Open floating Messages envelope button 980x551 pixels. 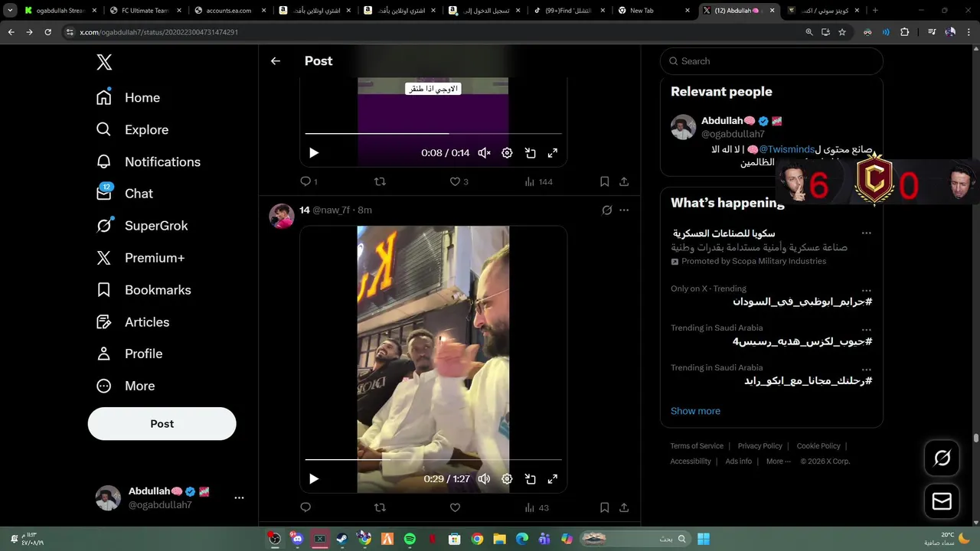click(942, 501)
